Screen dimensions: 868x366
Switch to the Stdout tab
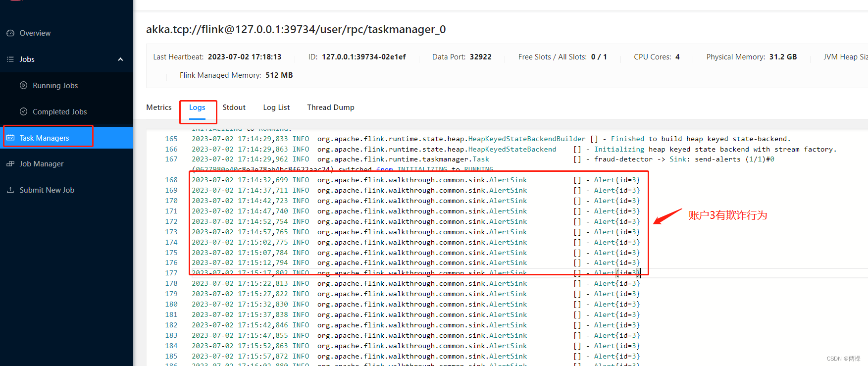pyautogui.click(x=234, y=107)
